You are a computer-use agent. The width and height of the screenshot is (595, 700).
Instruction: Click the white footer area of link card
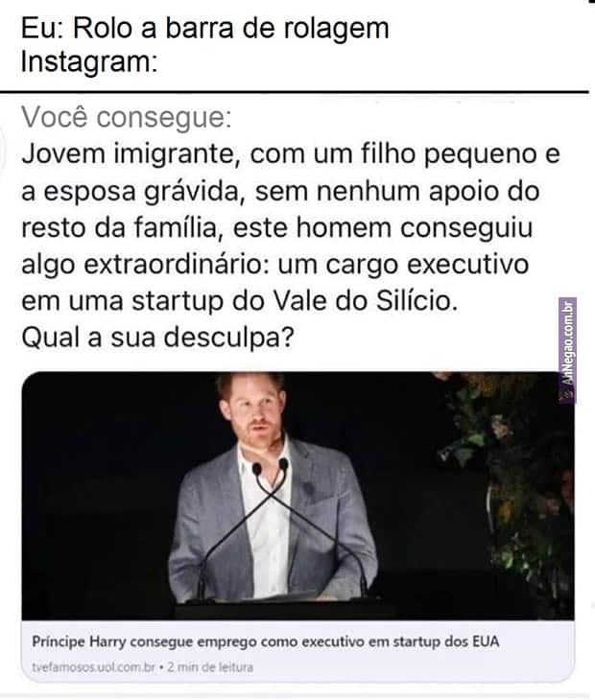point(297,652)
